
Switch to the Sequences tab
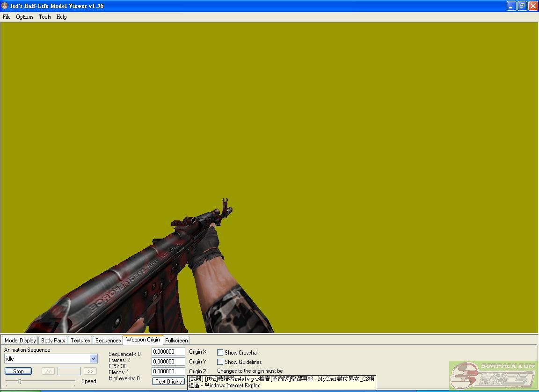pos(108,340)
